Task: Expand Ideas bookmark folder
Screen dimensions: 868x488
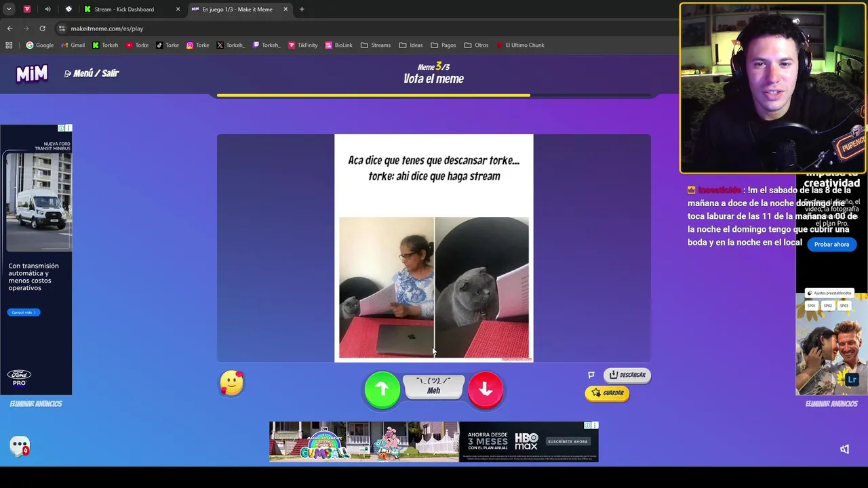Action: [x=411, y=45]
